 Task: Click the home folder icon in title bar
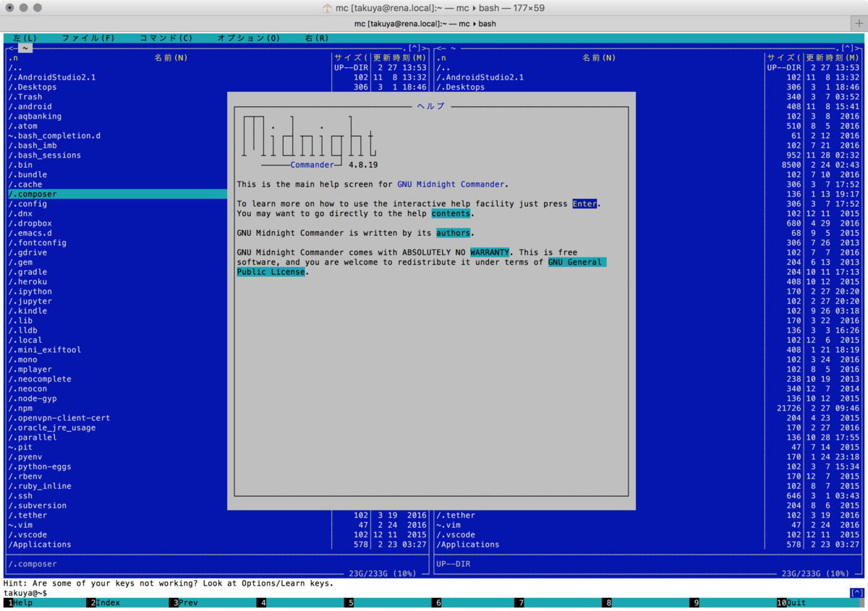(327, 8)
